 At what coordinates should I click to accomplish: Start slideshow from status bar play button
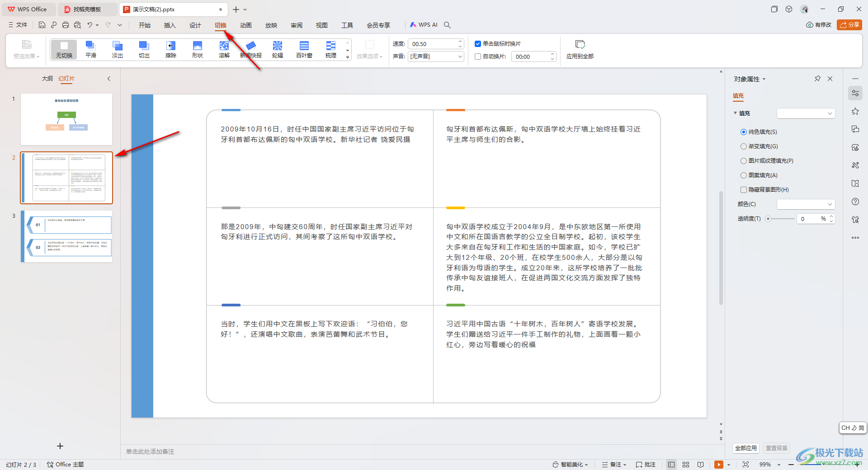pyautogui.click(x=718, y=465)
